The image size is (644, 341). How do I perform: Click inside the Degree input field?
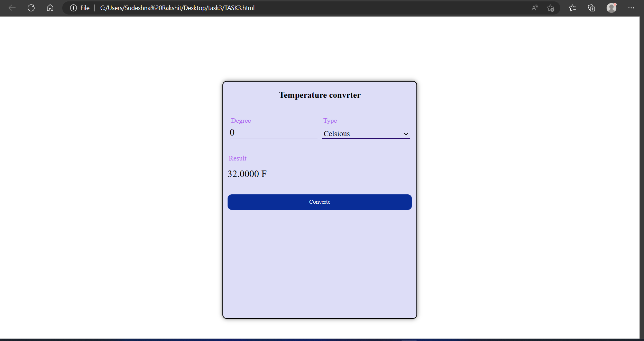[x=273, y=132]
